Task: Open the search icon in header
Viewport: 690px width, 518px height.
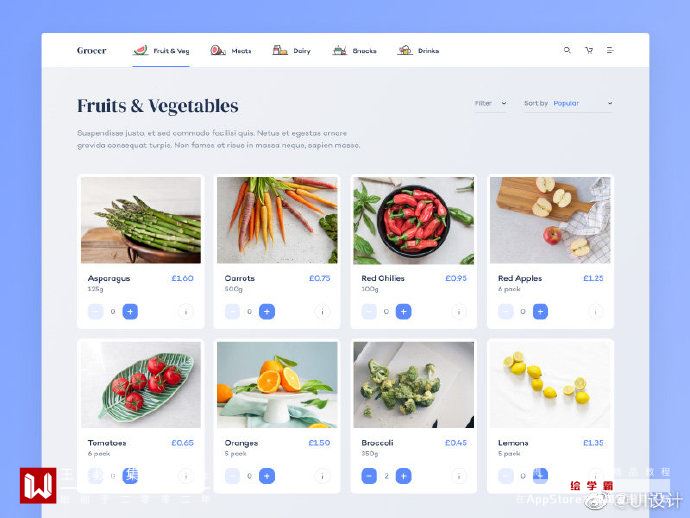Action: tap(567, 50)
